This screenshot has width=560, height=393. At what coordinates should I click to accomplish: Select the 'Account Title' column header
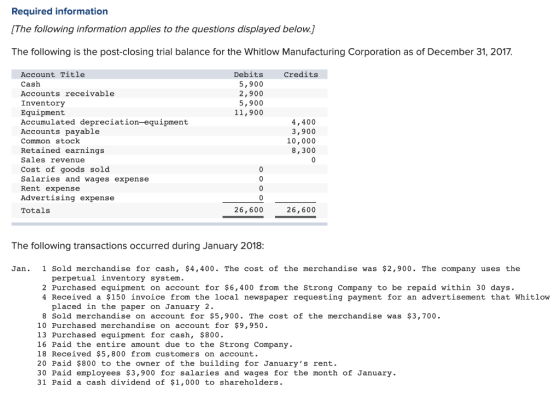click(52, 75)
